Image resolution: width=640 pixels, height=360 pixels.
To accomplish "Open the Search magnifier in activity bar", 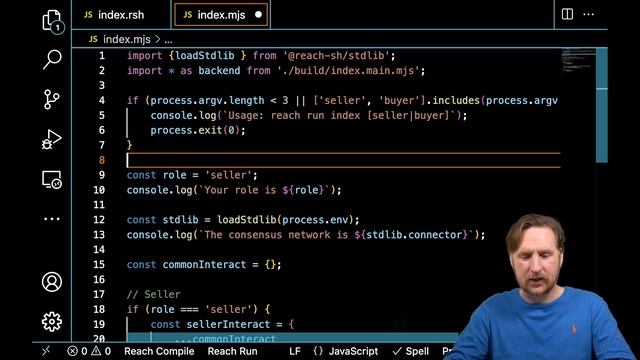I will (x=52, y=60).
